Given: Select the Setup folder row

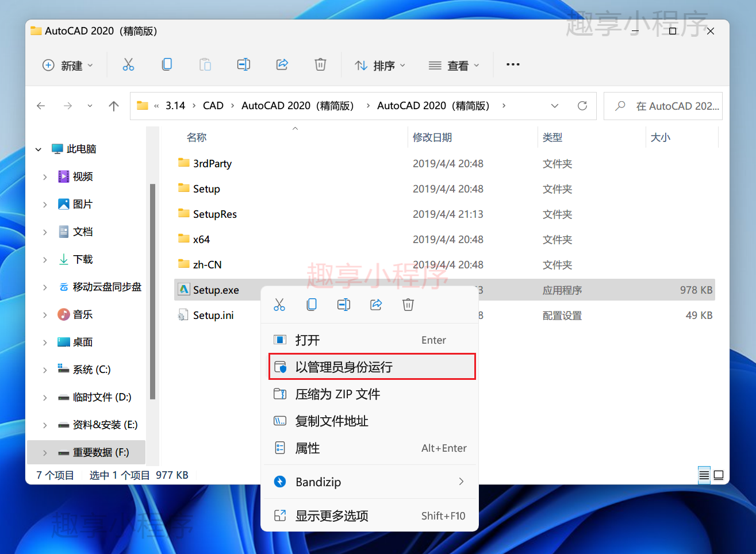Looking at the screenshot, I should coord(444,188).
